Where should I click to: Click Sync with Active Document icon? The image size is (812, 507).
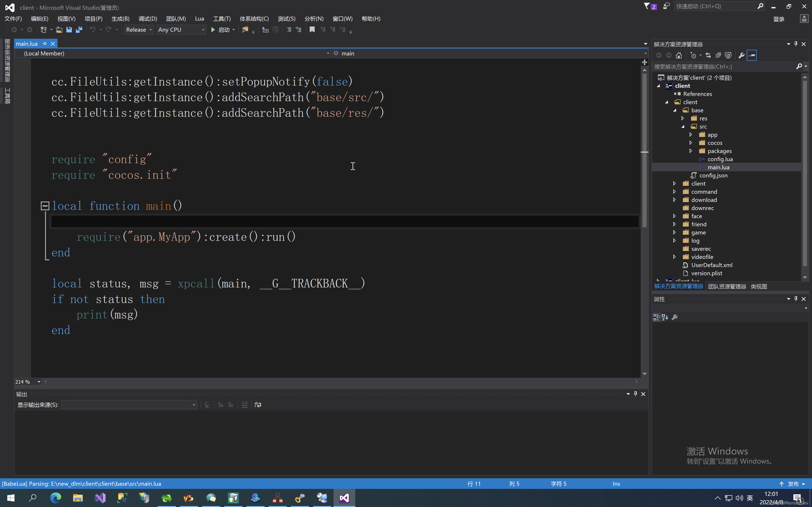[x=708, y=55]
